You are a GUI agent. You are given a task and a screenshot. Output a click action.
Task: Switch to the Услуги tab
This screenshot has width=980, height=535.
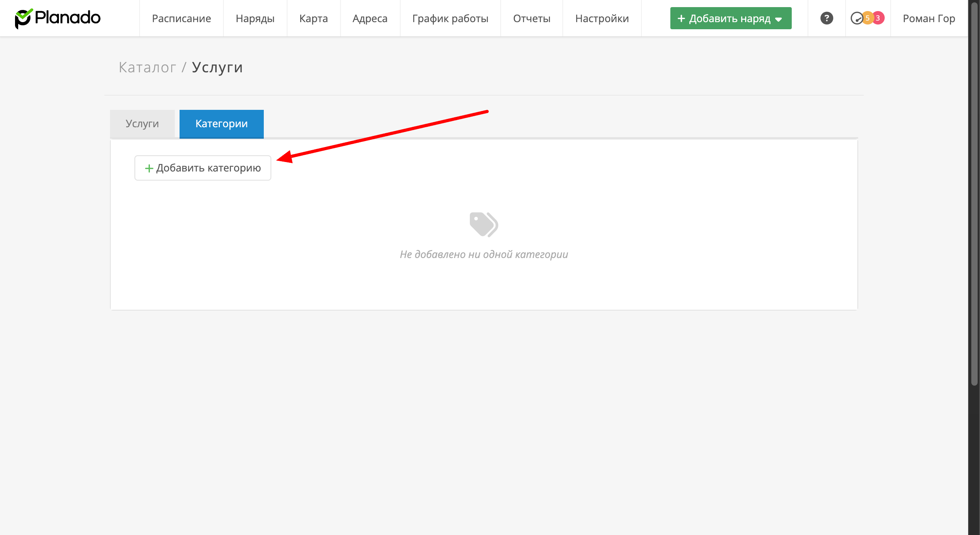tap(142, 124)
